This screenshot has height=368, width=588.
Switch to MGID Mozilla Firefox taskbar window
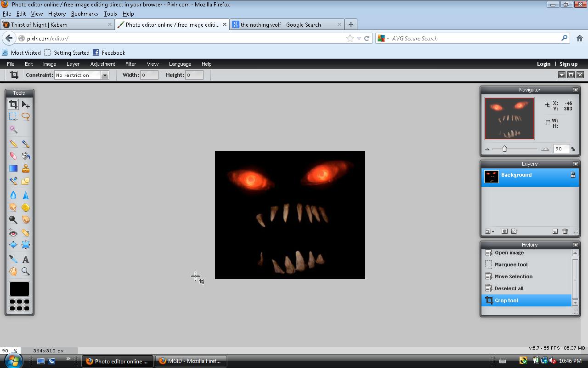(190, 361)
